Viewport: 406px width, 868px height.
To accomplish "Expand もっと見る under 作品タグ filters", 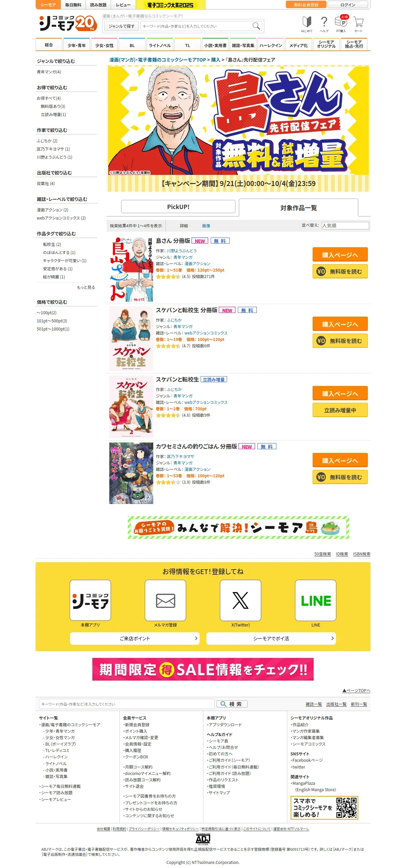I will pos(86,288).
